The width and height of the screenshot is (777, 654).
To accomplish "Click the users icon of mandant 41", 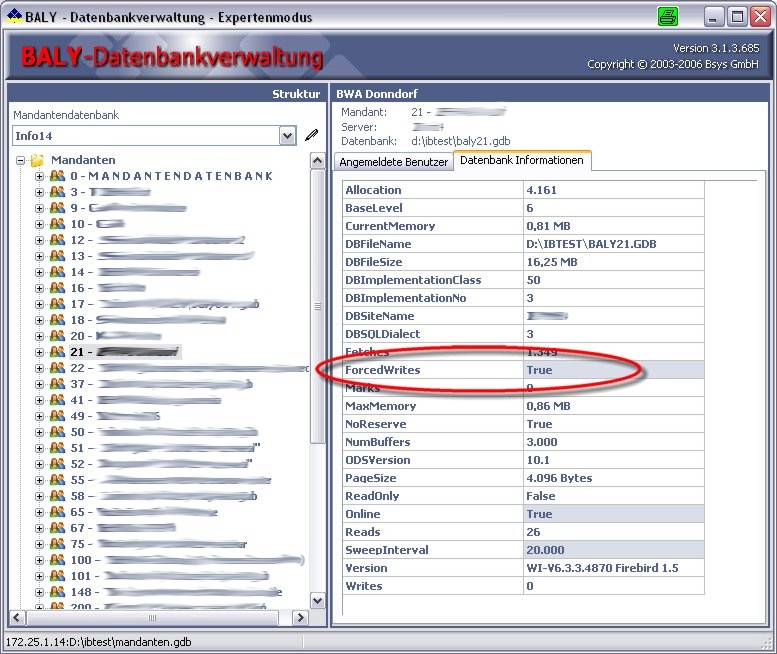I will (x=57, y=399).
